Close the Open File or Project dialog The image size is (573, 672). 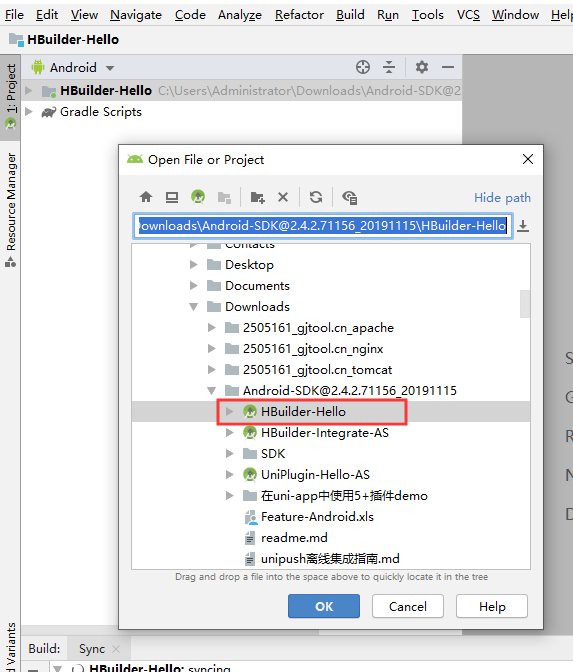(x=528, y=159)
